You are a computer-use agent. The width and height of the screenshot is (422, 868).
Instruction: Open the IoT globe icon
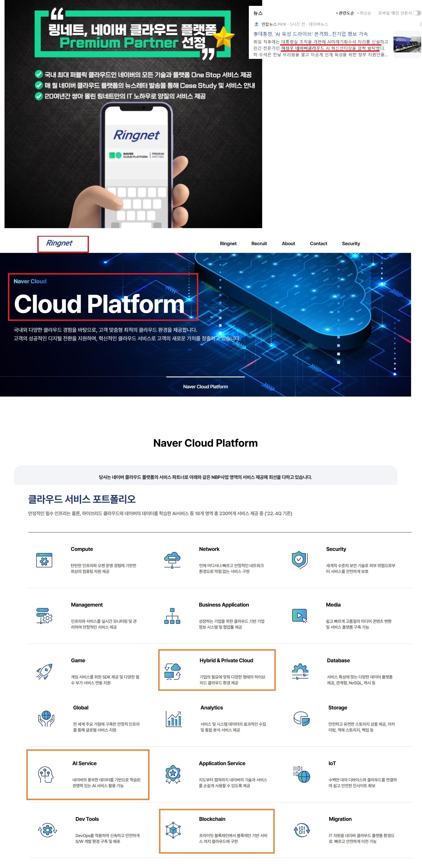tap(302, 774)
